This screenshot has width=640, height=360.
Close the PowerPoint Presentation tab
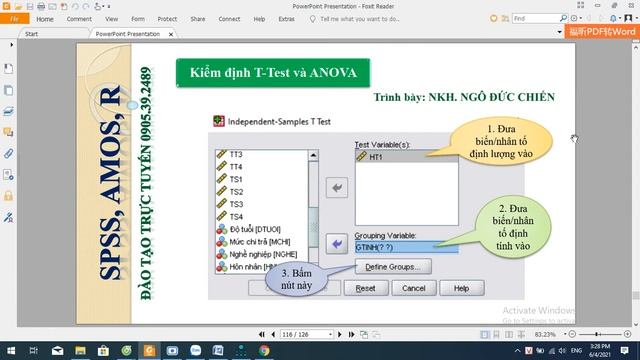point(171,34)
